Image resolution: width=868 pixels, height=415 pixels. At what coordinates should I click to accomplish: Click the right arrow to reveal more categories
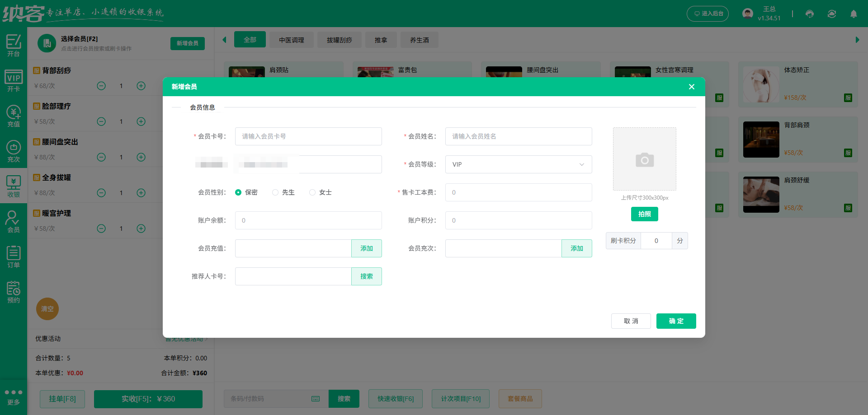[x=858, y=40]
